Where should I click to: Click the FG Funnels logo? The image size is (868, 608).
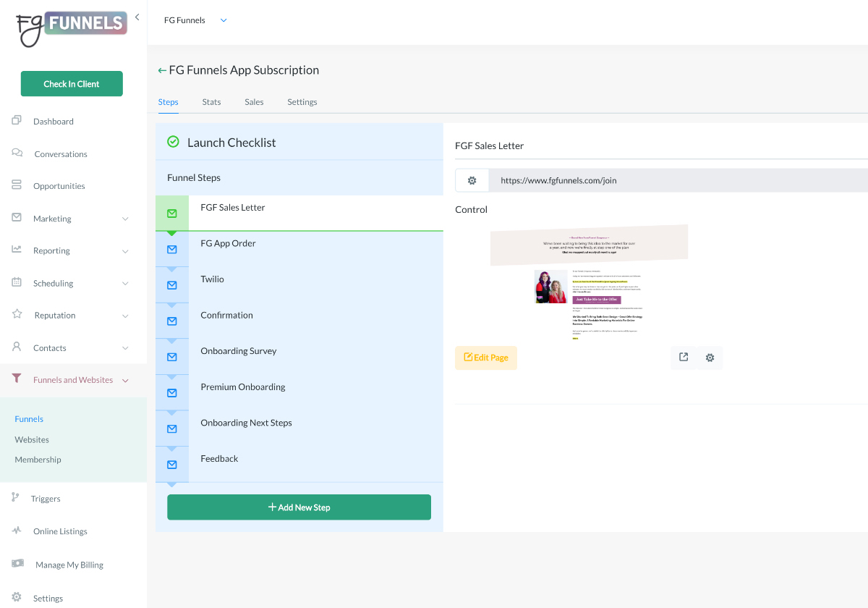pyautogui.click(x=72, y=28)
